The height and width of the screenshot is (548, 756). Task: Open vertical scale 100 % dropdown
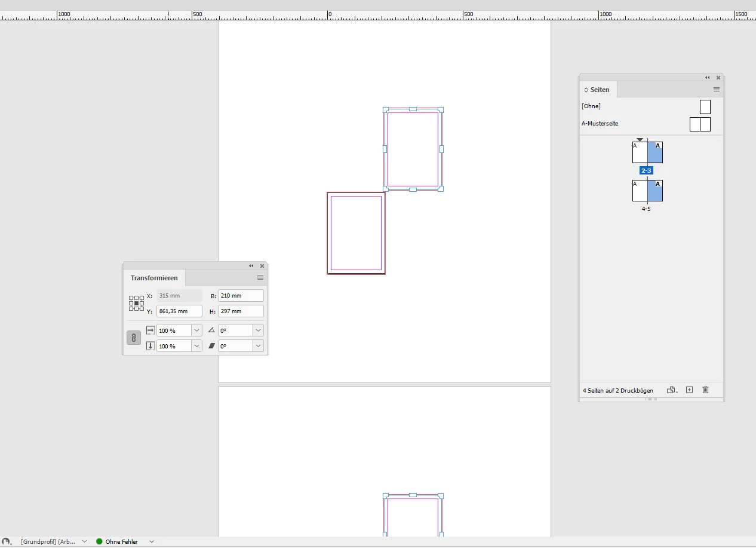point(196,345)
